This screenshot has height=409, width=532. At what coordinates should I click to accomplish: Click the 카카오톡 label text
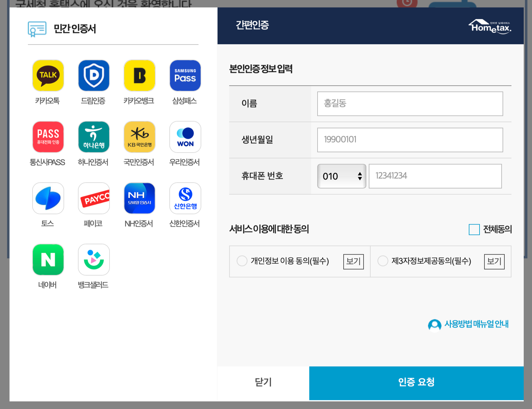47,101
